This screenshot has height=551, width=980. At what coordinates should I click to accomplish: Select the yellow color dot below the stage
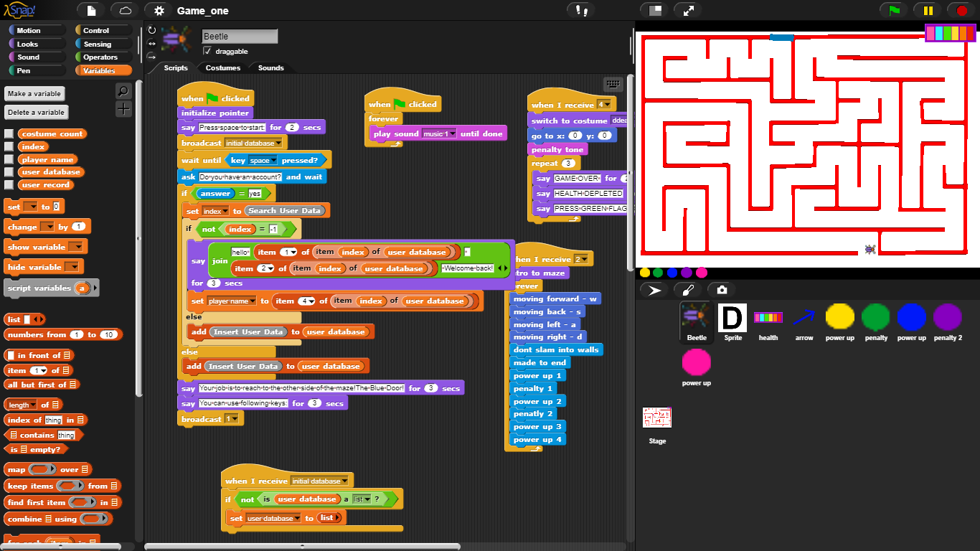[x=644, y=273]
